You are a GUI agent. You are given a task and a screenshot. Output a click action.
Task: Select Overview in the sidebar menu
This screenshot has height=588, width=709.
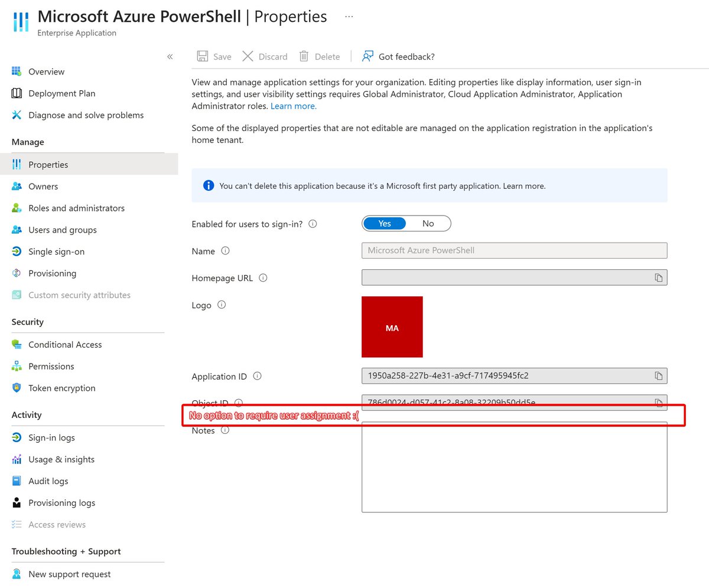coord(46,71)
